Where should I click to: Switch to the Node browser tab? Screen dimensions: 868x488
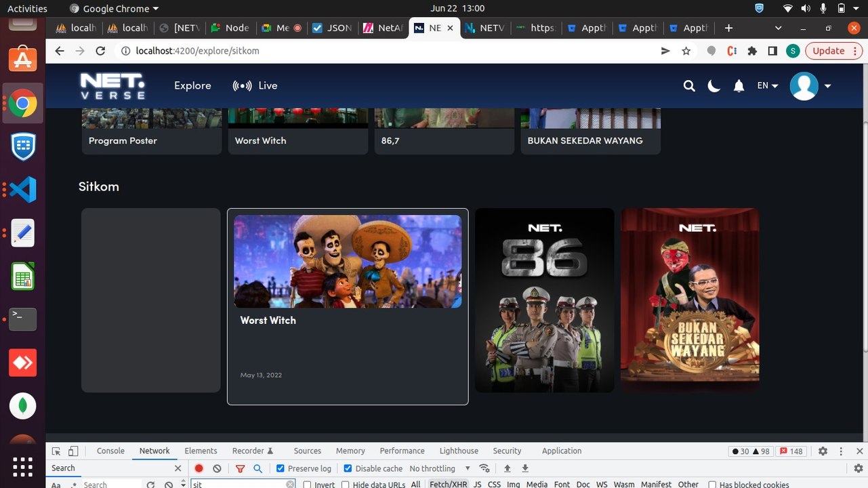click(x=230, y=28)
